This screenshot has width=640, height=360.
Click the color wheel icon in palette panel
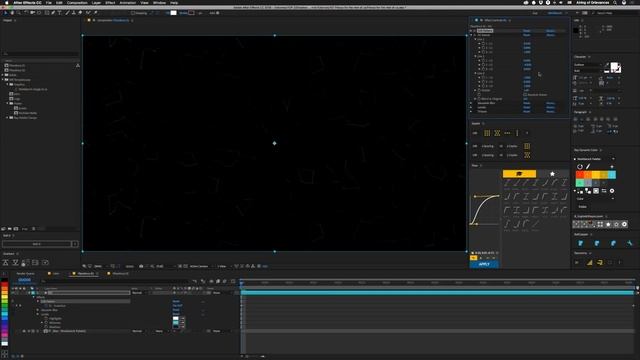580,167
